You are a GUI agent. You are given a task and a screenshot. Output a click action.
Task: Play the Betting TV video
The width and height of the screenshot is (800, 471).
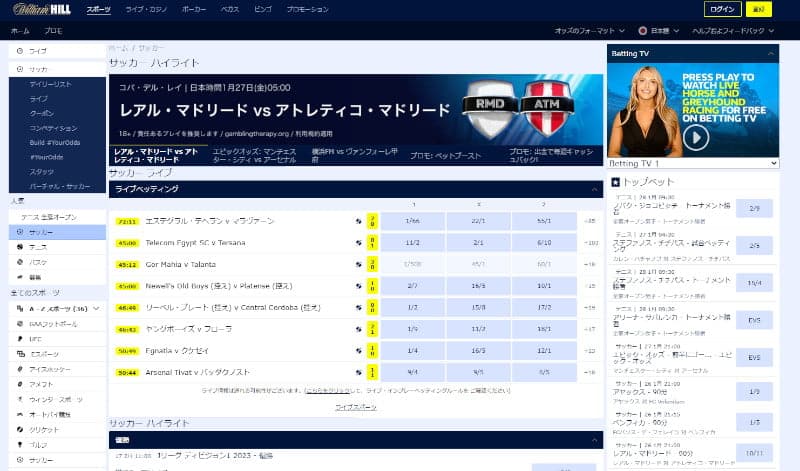coord(696,137)
